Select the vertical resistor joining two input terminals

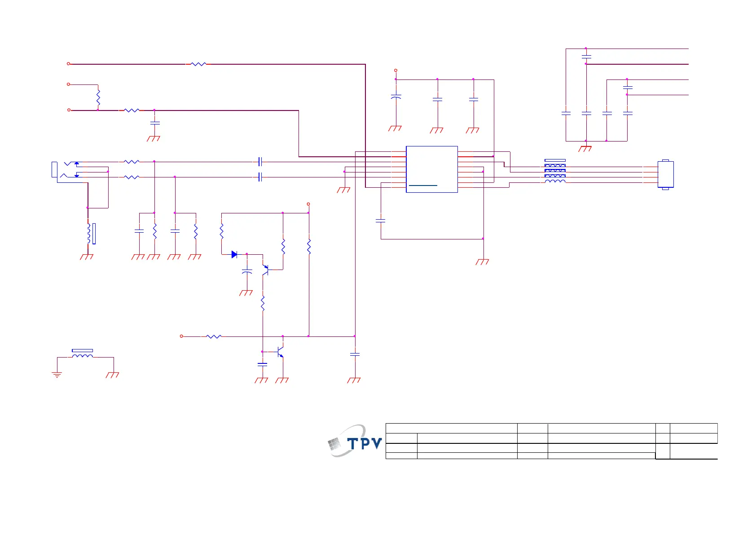98,97
